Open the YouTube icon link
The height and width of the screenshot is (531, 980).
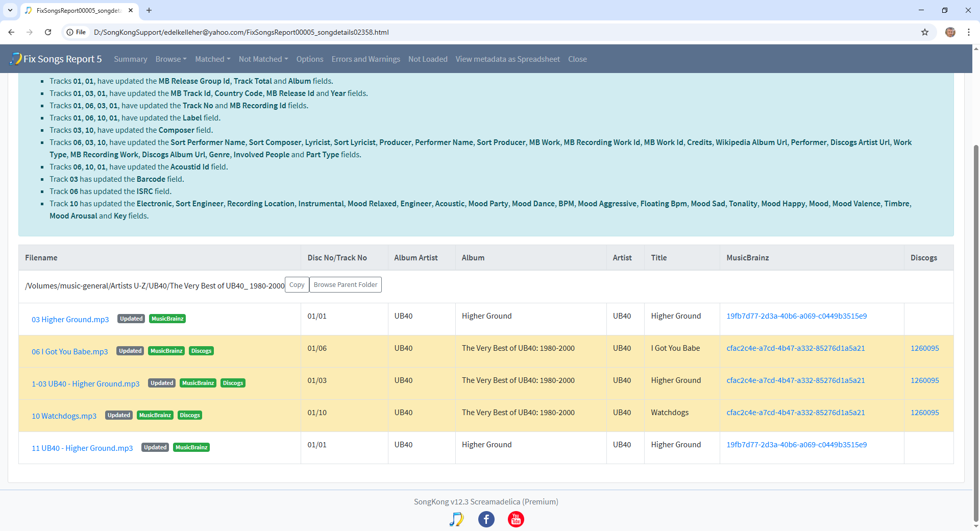[516, 519]
